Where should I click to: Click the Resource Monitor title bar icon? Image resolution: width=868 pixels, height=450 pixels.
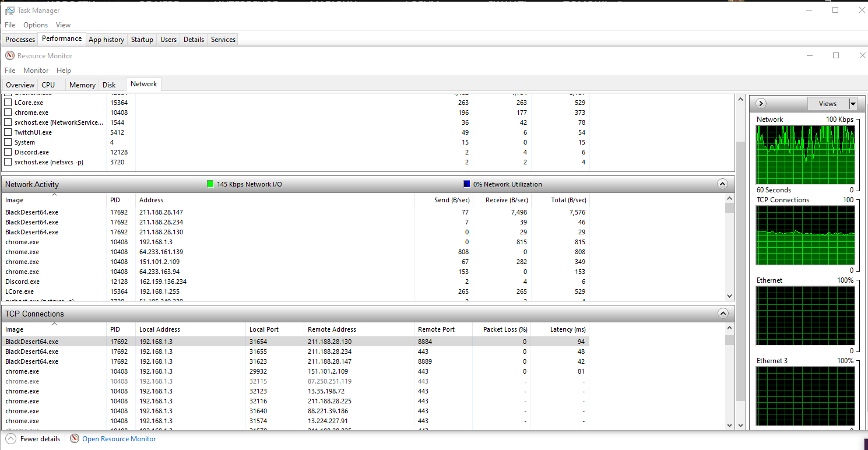pyautogui.click(x=9, y=55)
